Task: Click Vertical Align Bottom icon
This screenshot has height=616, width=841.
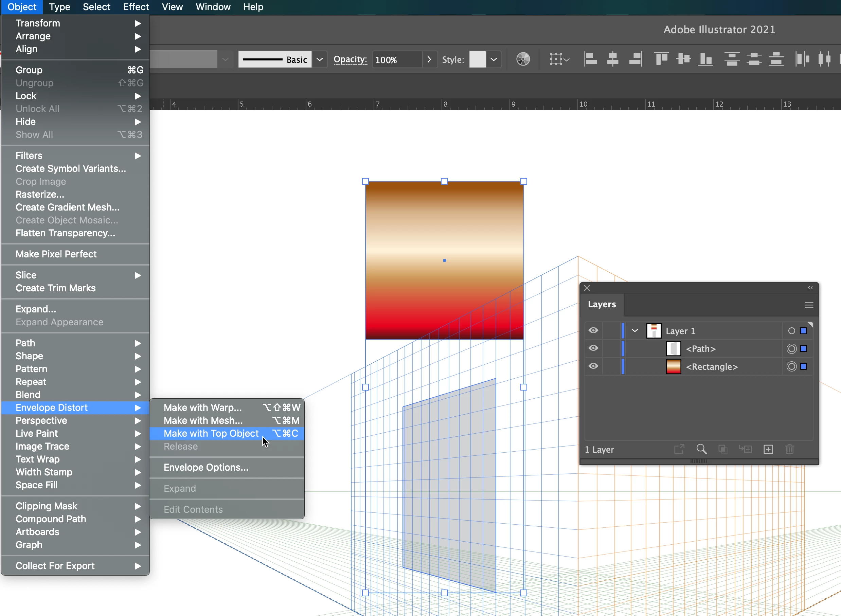Action: [705, 59]
